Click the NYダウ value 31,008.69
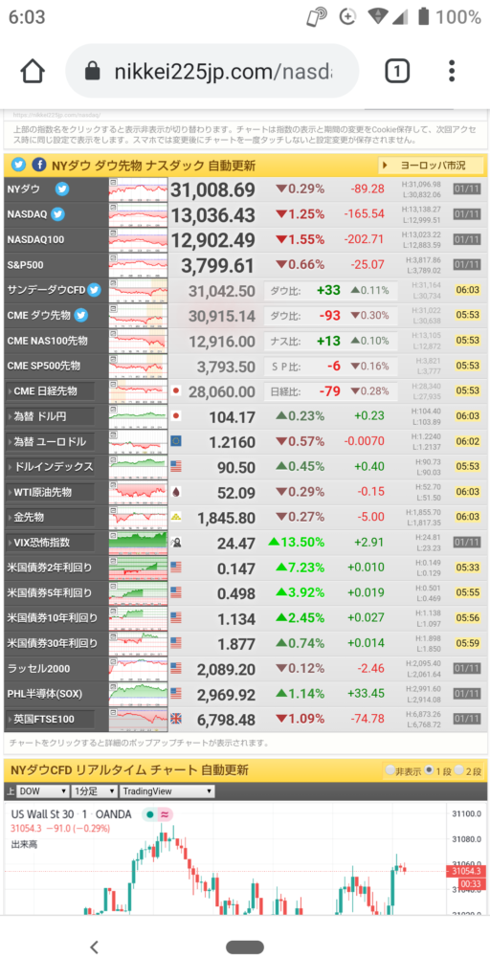Image resolution: width=490 pixels, height=980 pixels. (x=212, y=190)
